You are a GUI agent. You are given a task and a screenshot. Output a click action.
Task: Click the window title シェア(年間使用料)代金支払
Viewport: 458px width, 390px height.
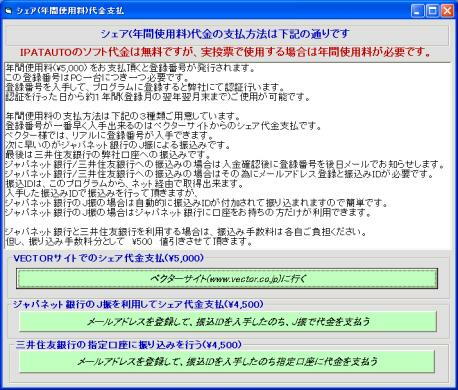tap(70, 11)
